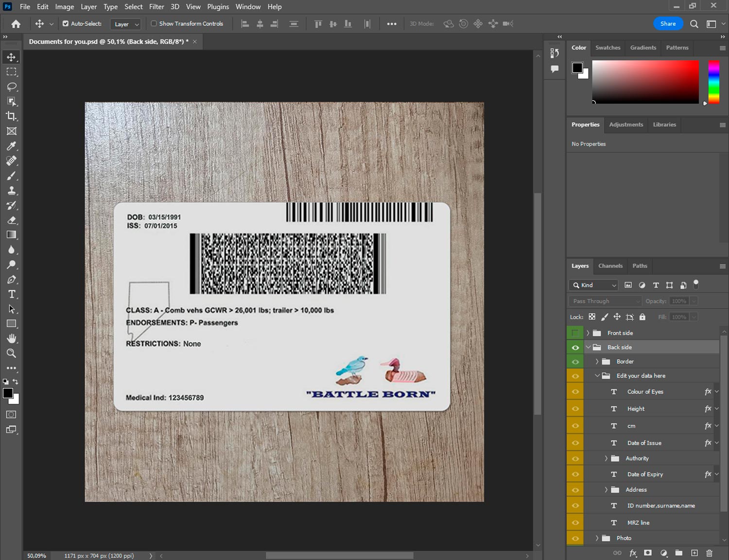Click the Share button

(x=668, y=23)
